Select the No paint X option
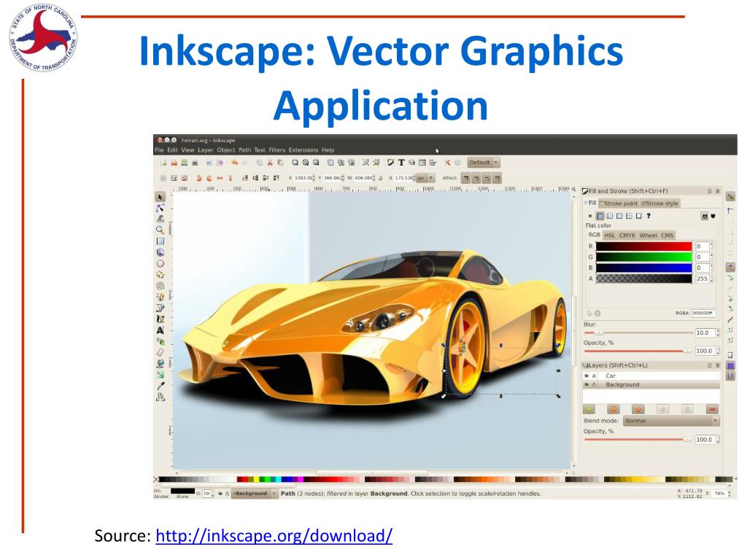 pos(590,216)
